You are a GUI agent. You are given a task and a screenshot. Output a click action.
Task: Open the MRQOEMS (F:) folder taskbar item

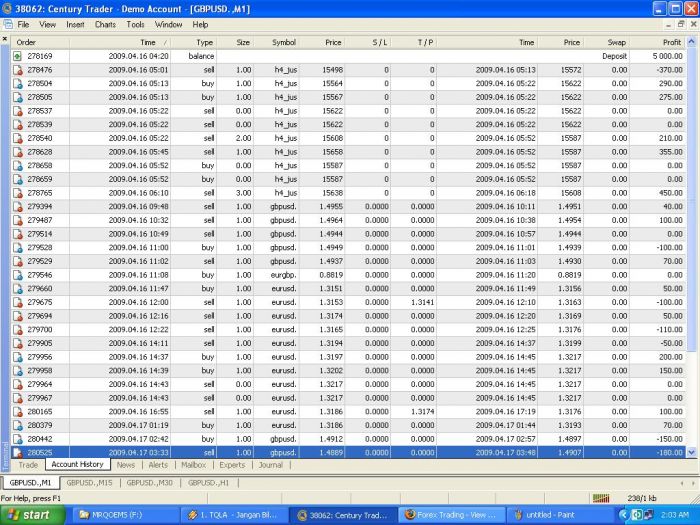[120, 515]
